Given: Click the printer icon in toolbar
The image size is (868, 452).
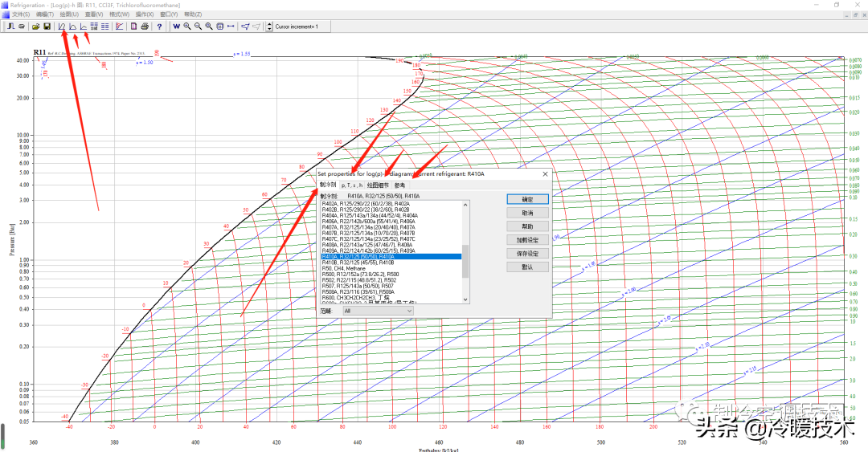Looking at the screenshot, I should pos(145,26).
